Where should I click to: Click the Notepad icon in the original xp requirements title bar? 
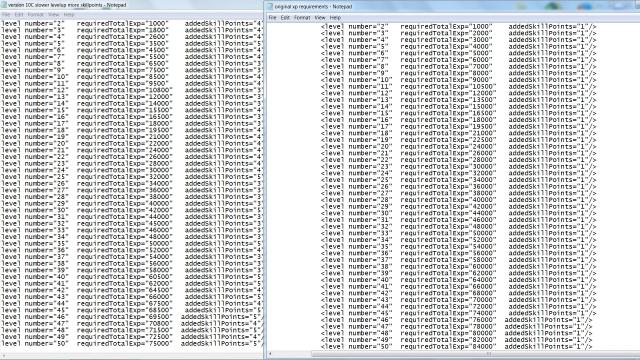coord(270,7)
